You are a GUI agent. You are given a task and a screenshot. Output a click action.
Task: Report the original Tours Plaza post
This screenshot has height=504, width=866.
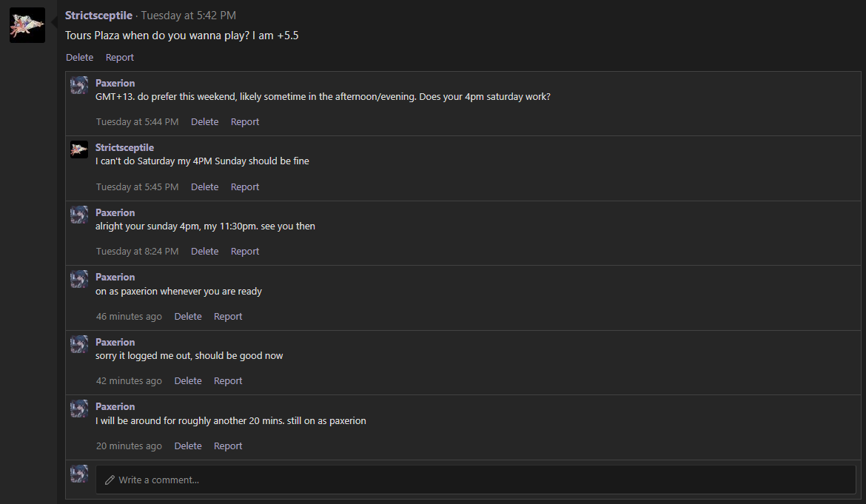click(120, 58)
